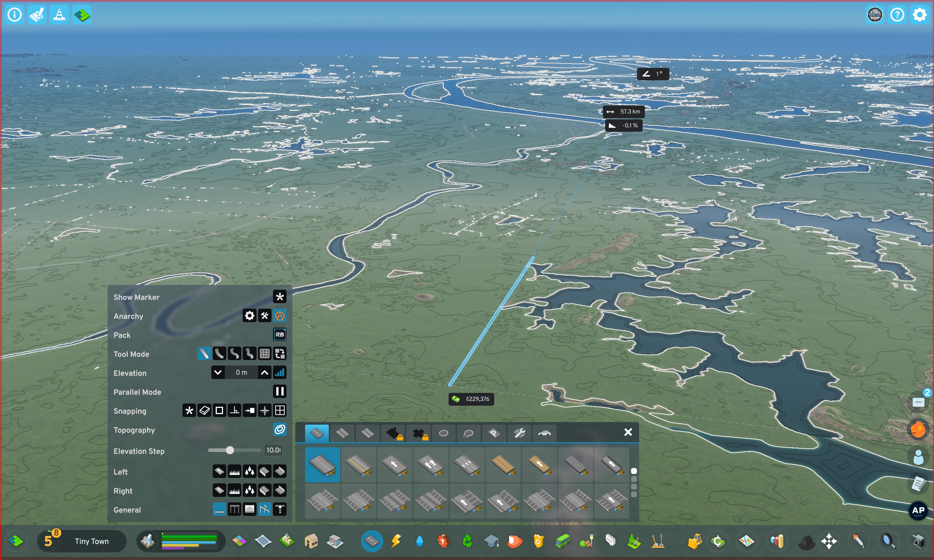The image size is (934, 560).
Task: Open the Education graduation cap menu
Action: 491,541
